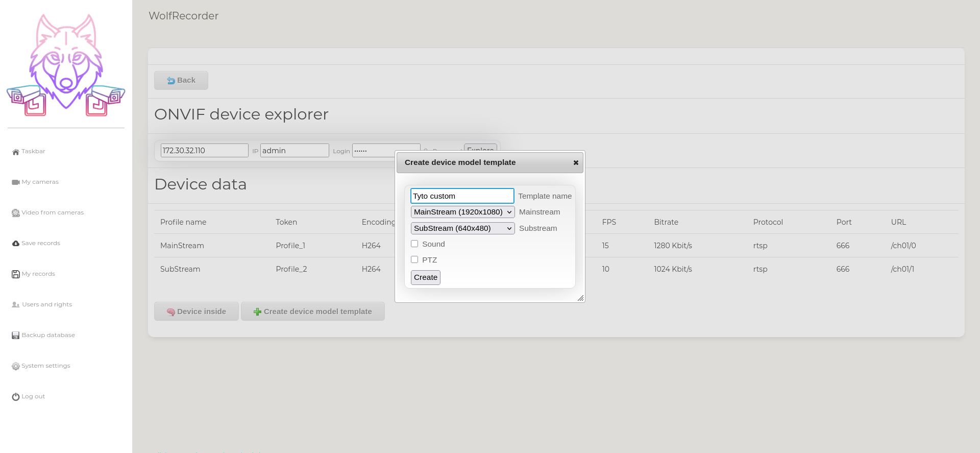Viewport: 980px width, 453px height.
Task: Enable the PTZ checkbox
Action: [414, 260]
